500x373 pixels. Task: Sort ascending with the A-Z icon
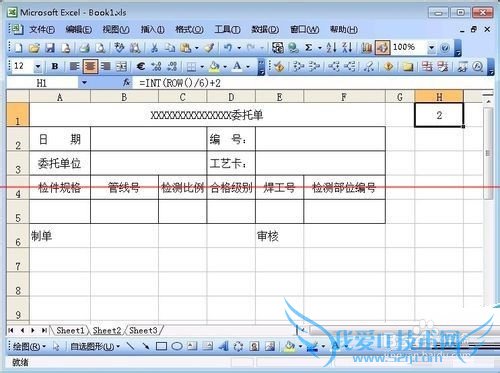331,48
